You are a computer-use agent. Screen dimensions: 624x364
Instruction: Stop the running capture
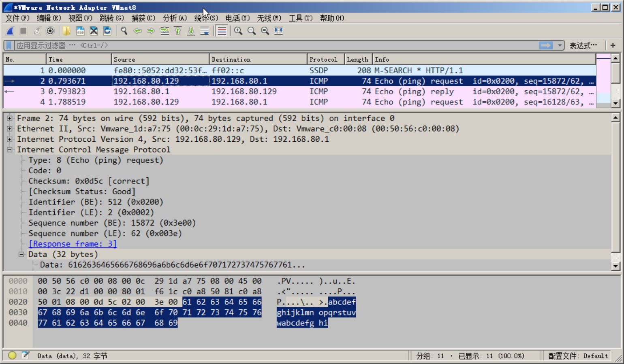(x=24, y=31)
